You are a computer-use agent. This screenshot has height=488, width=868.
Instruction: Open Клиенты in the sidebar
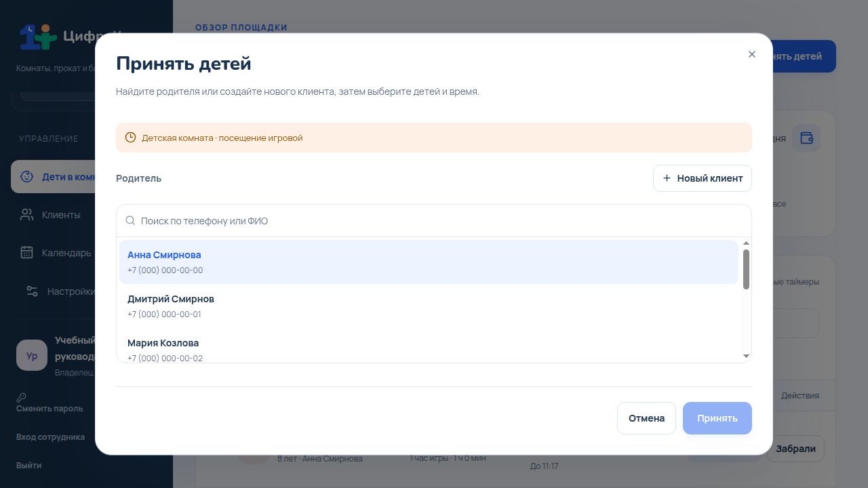click(x=54, y=215)
